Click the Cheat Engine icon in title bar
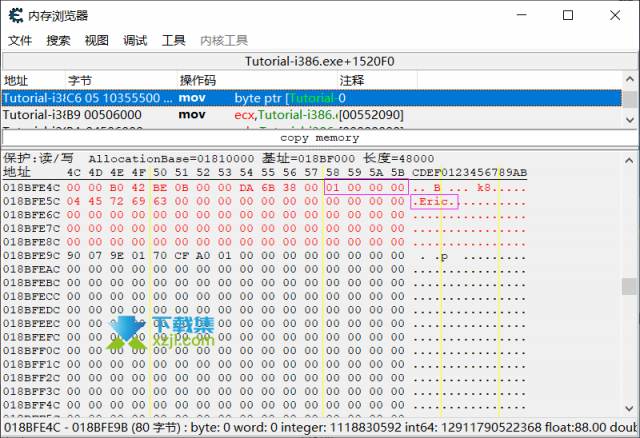This screenshot has width=640, height=438. point(16,16)
